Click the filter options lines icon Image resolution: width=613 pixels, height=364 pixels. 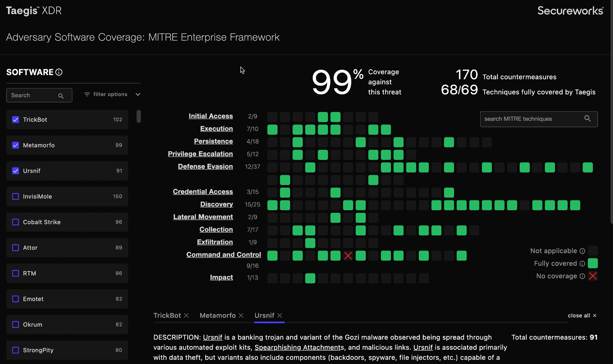click(87, 94)
